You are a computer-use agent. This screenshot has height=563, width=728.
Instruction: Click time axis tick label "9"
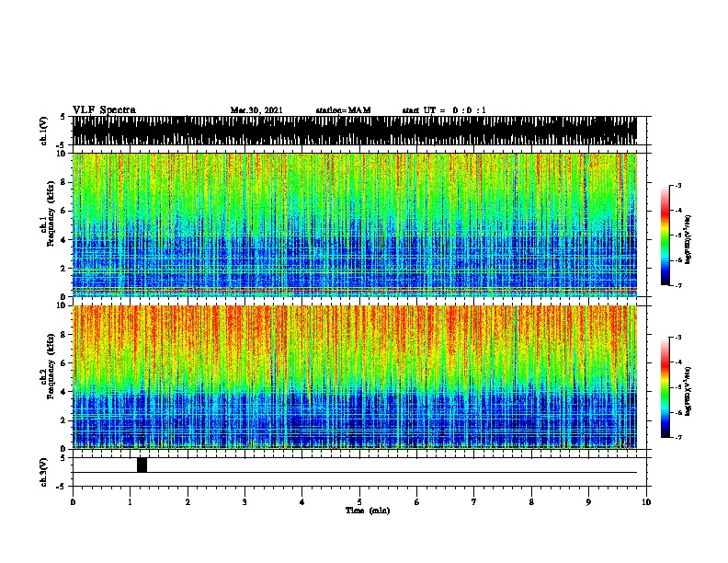pyautogui.click(x=588, y=501)
